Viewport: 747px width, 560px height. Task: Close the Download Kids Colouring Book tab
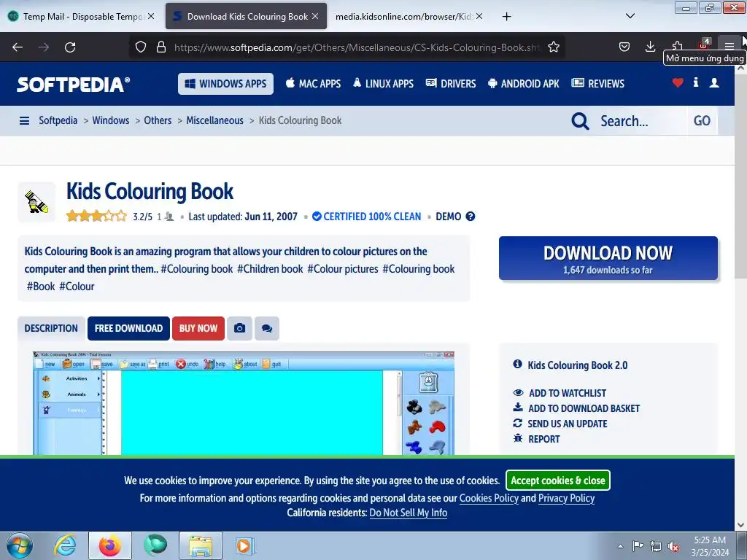[315, 16]
